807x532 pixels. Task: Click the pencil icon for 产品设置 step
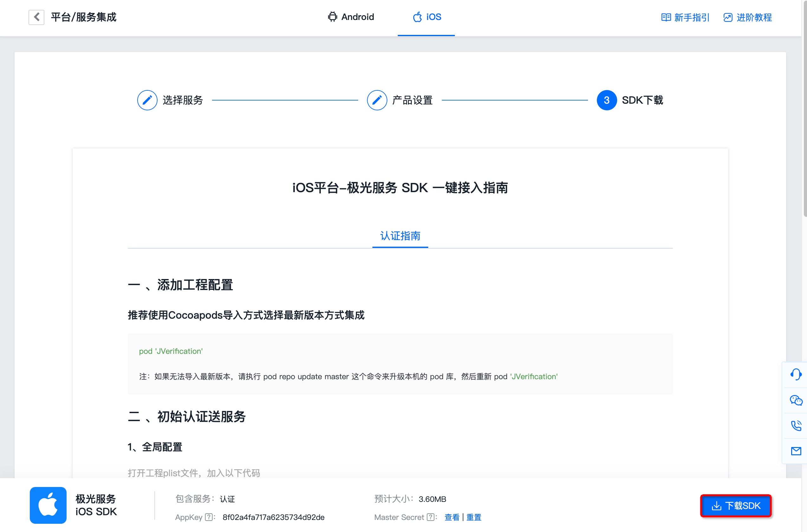[377, 100]
